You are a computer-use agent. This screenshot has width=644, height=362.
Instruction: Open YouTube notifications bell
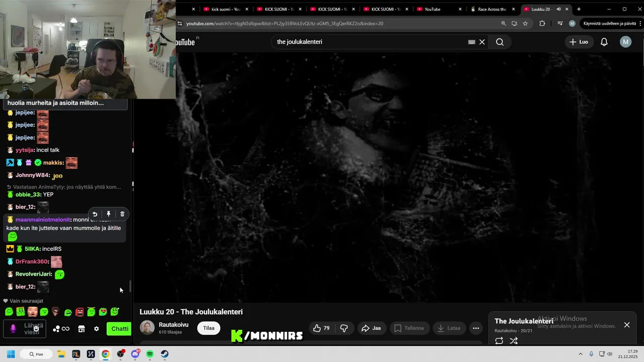(x=604, y=42)
